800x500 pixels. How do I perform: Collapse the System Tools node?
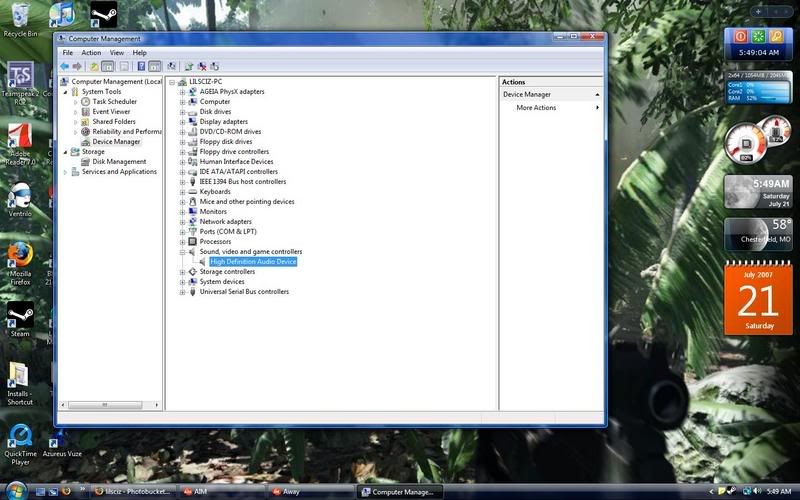coord(65,92)
